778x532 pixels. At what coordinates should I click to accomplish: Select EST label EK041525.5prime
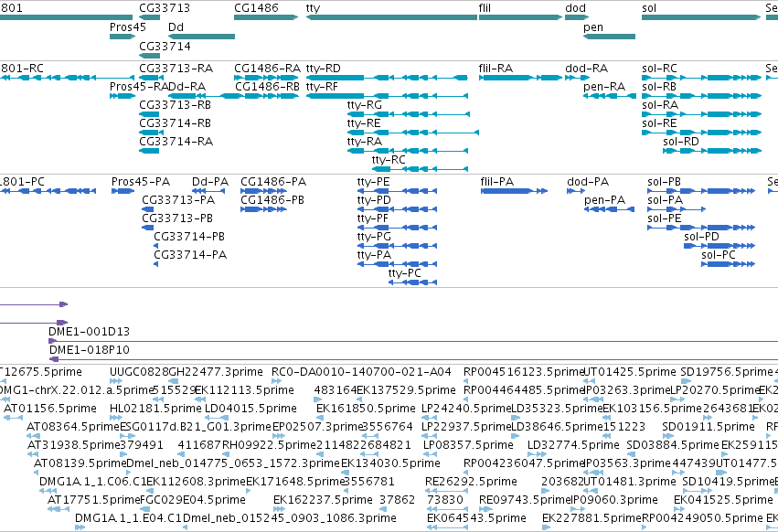(x=723, y=500)
